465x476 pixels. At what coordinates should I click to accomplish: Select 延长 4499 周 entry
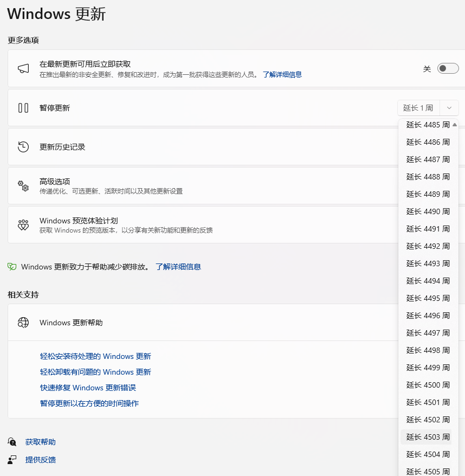(x=426, y=368)
